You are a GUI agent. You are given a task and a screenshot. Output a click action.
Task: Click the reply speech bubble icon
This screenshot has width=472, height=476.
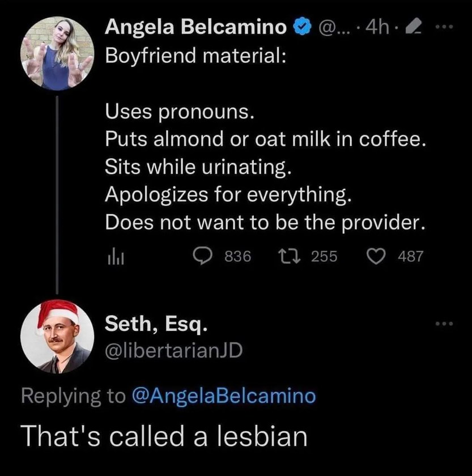tap(203, 256)
